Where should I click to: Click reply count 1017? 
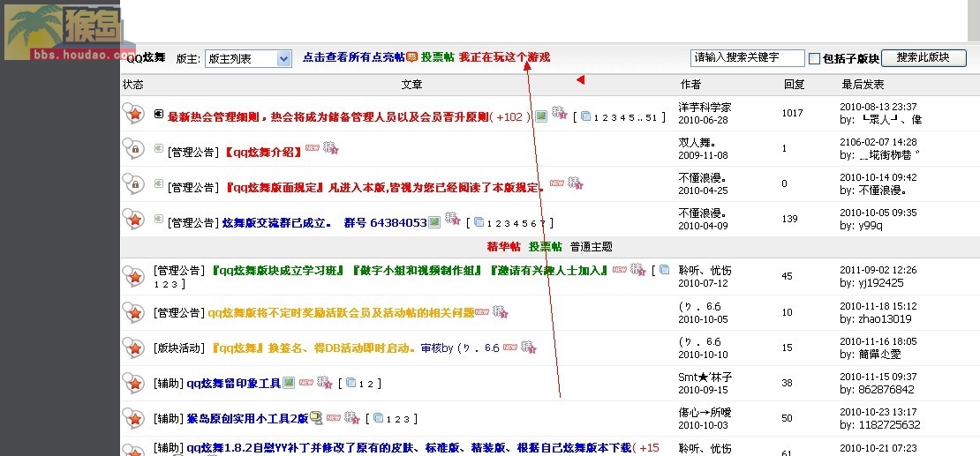[793, 113]
